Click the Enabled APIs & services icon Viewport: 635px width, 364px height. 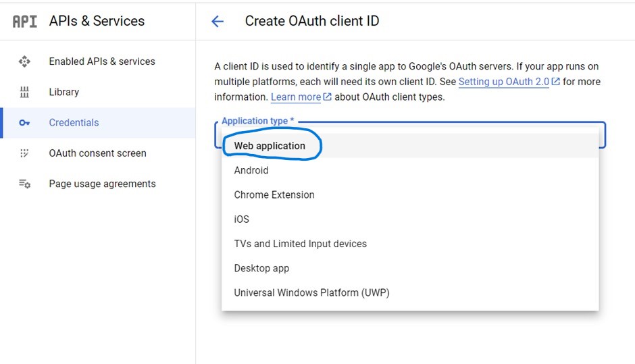point(25,61)
